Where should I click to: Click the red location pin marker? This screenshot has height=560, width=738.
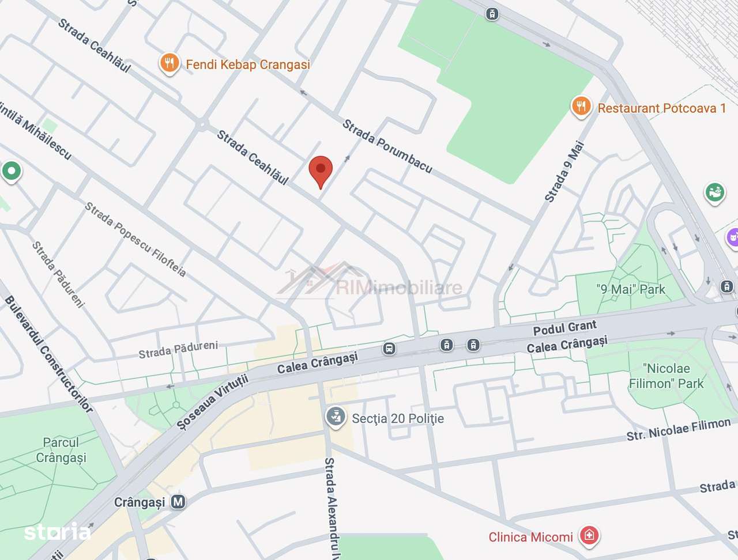(321, 172)
